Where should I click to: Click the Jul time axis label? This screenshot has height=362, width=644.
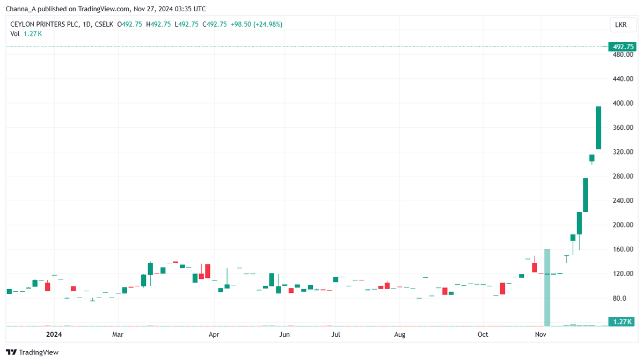pos(336,335)
